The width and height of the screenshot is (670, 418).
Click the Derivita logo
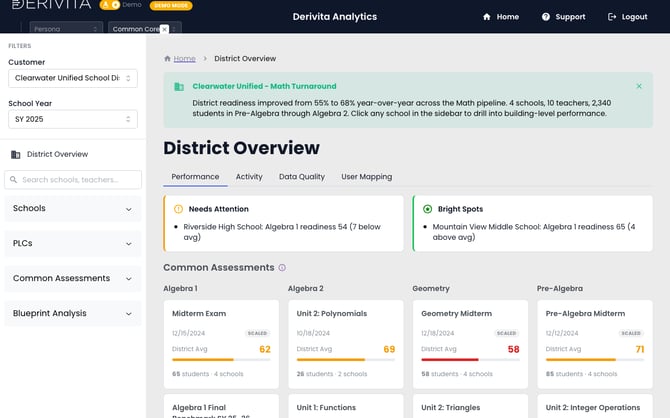coord(51,4)
